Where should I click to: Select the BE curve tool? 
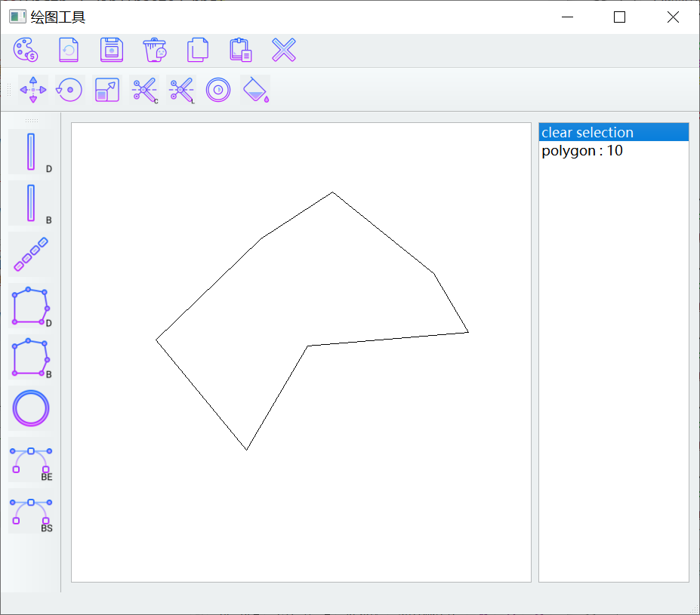pos(31,460)
